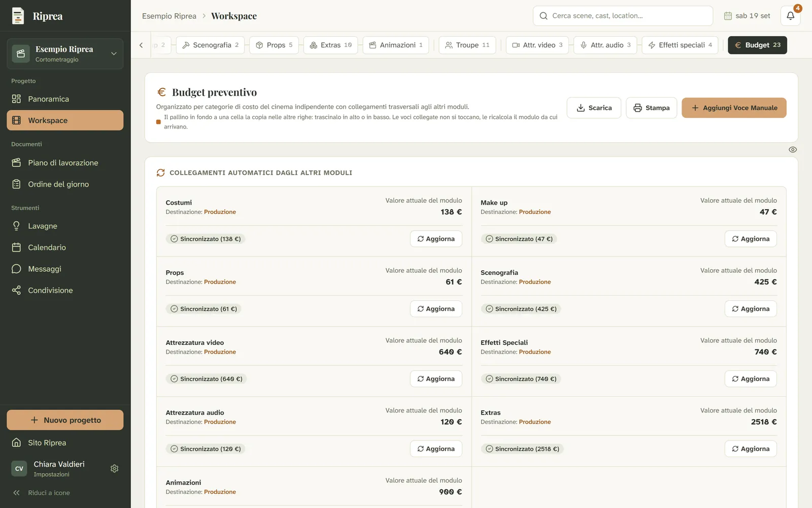Switch to the Props tab
812x508 pixels.
[274, 45]
